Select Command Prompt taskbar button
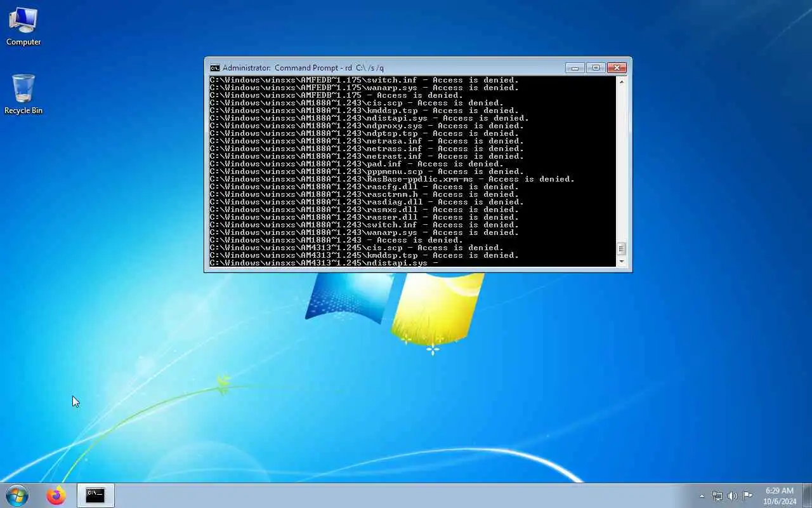This screenshot has height=508, width=812. [x=95, y=495]
